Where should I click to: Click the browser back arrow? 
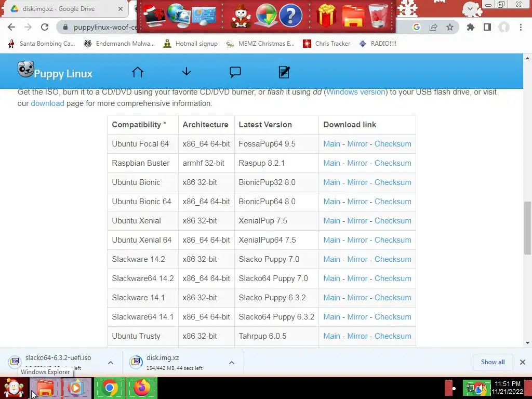pyautogui.click(x=11, y=27)
